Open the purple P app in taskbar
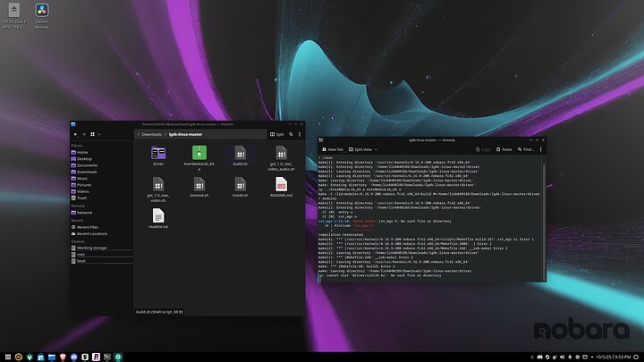 (x=96, y=357)
